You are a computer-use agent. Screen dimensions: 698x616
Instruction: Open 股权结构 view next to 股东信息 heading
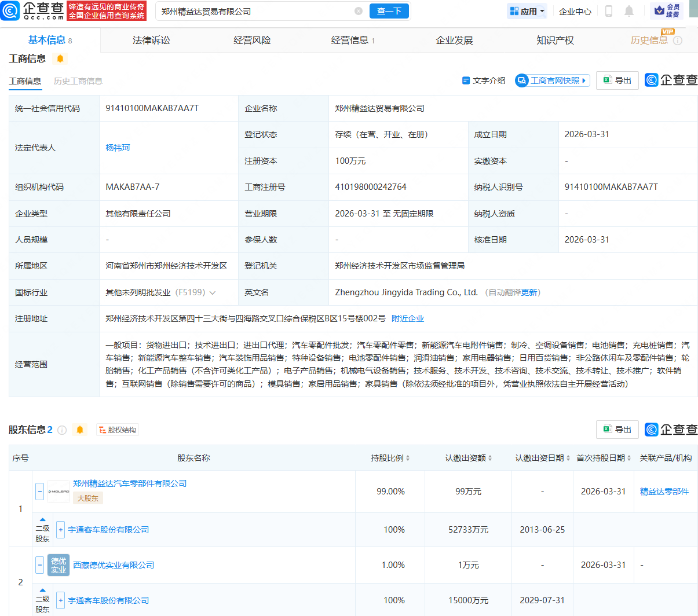(x=118, y=430)
